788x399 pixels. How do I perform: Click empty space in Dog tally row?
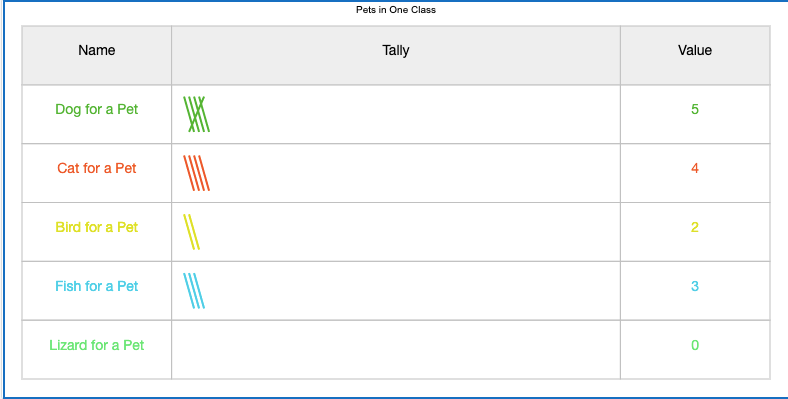pyautogui.click(x=412, y=114)
